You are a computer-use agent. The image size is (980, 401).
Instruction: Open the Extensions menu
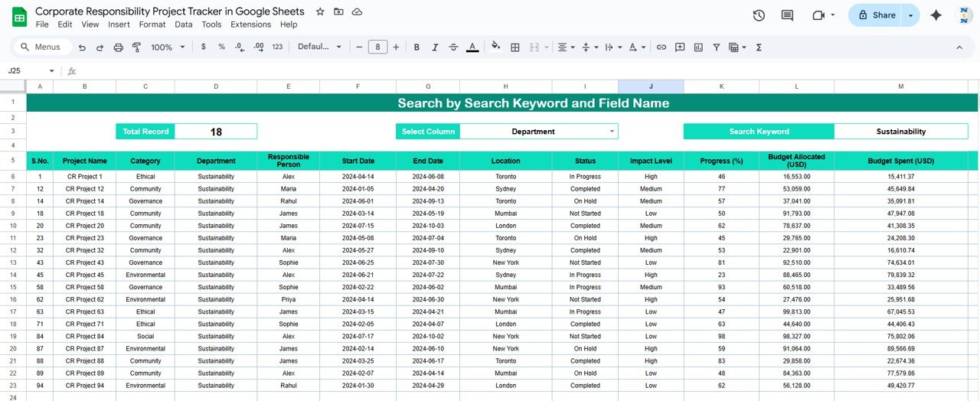click(250, 24)
